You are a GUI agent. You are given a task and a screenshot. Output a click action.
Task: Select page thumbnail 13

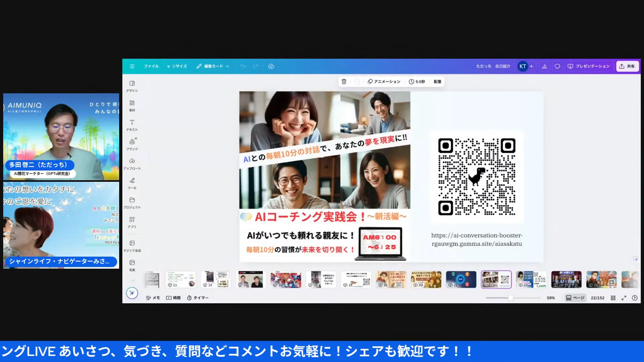181,280
